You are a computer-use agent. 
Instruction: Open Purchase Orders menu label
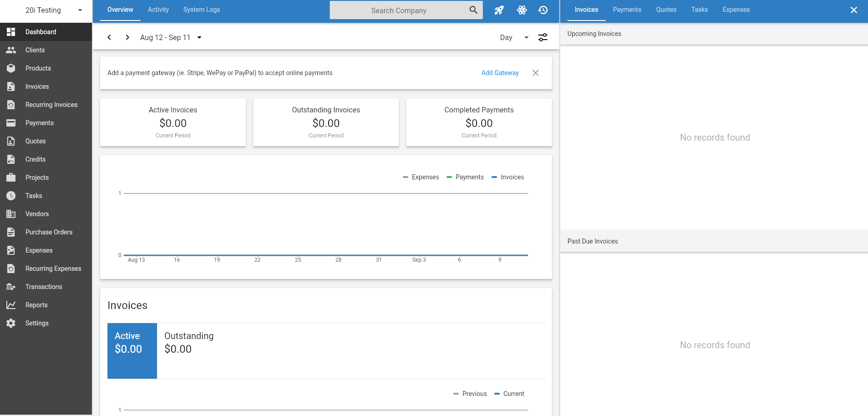click(x=49, y=232)
